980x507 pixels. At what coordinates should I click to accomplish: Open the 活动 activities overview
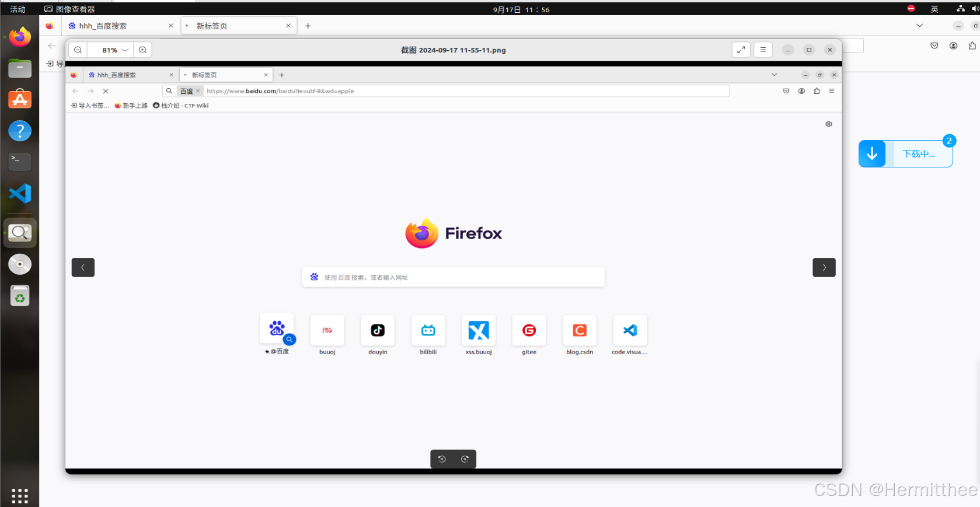(18, 9)
